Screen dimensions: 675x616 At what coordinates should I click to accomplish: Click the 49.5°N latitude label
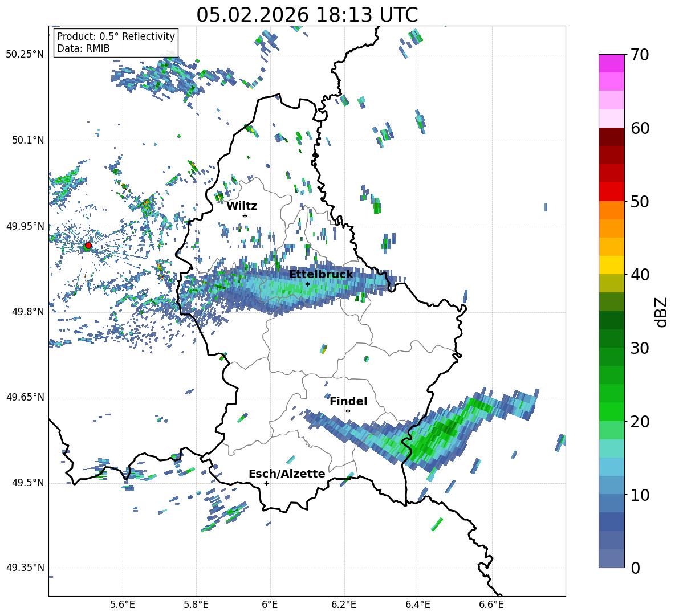[28, 483]
